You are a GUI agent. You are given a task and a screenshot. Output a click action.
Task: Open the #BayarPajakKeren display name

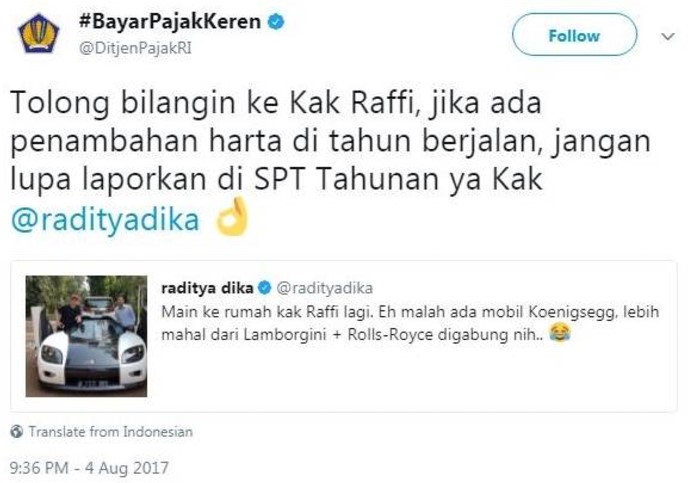[170, 21]
